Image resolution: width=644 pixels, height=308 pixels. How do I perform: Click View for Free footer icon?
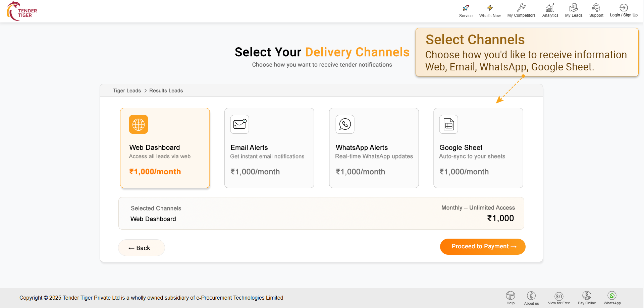point(559,296)
